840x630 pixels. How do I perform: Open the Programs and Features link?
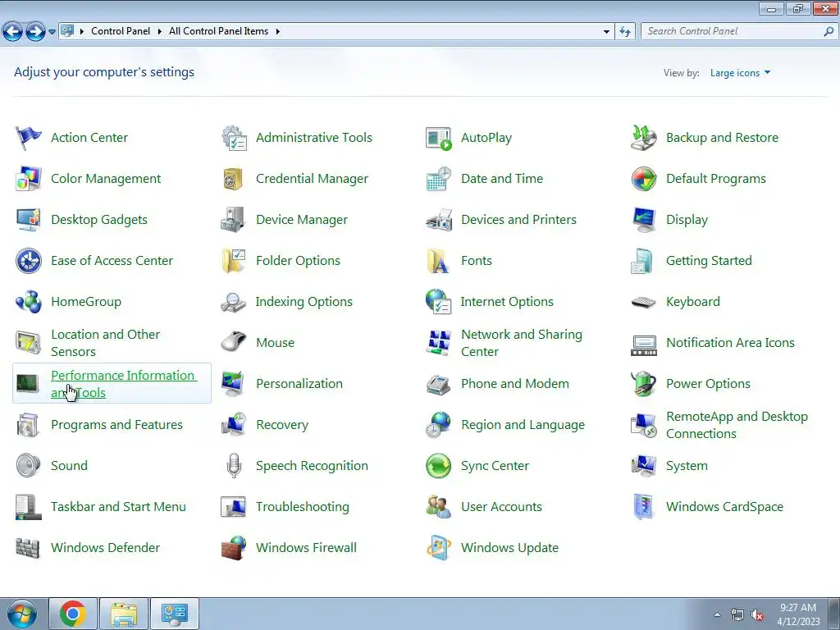coord(116,425)
